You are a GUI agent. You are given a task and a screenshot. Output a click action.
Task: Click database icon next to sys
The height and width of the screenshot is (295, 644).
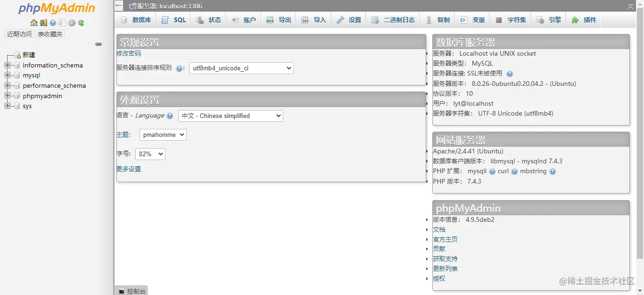point(17,106)
